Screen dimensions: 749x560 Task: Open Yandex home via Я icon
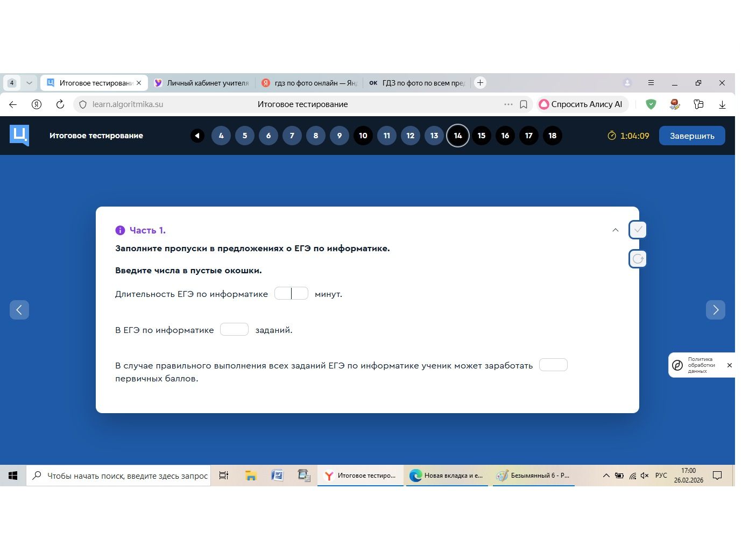click(x=37, y=104)
